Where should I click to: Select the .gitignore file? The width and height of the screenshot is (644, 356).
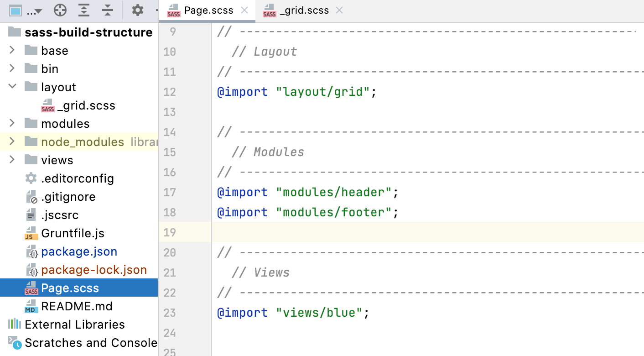click(68, 196)
